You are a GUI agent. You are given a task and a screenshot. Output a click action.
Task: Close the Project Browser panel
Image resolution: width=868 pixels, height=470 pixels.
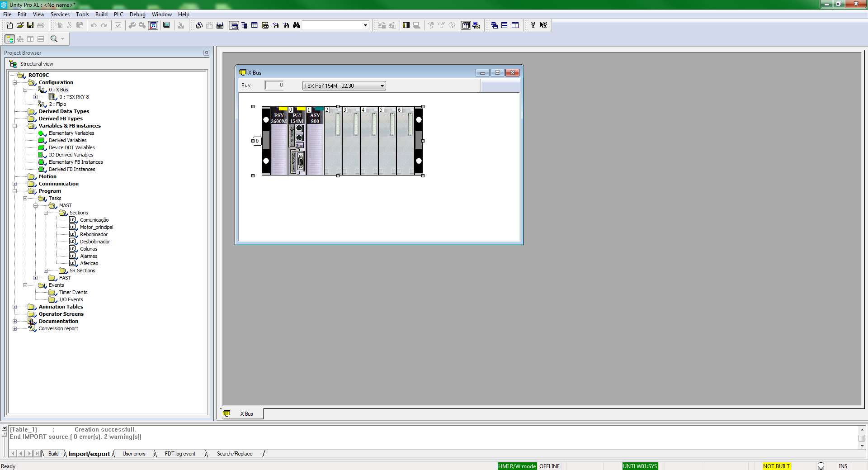pos(206,53)
